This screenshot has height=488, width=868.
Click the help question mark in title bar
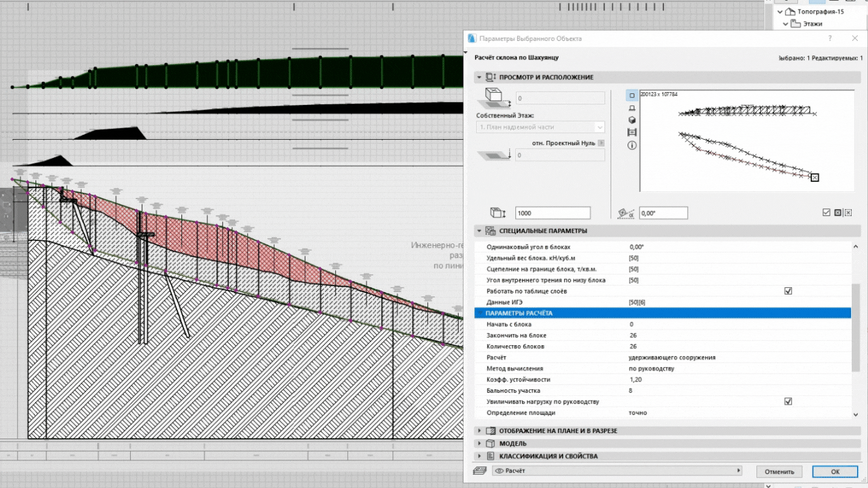tap(830, 39)
